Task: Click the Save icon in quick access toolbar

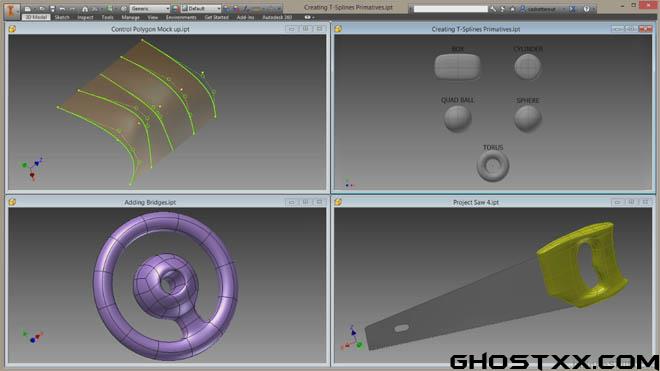Action: (x=52, y=9)
